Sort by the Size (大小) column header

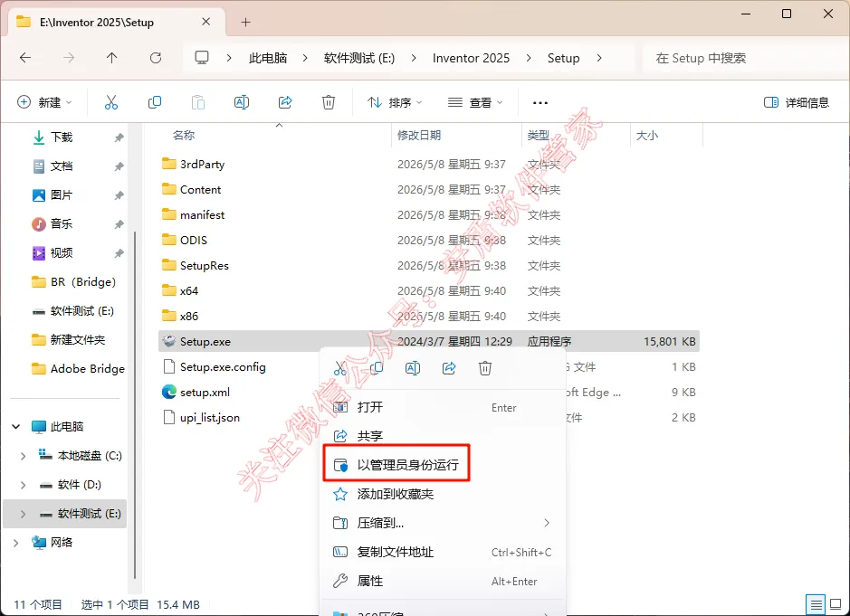(646, 136)
